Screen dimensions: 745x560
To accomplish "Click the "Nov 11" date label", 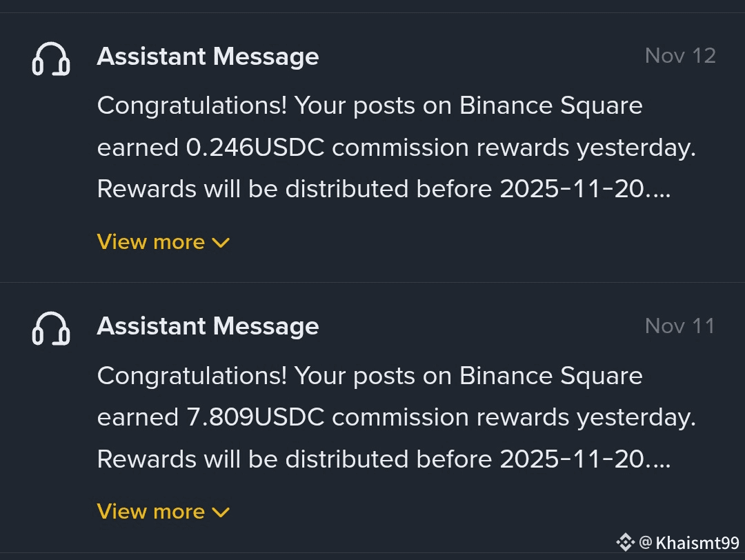I will pos(680,326).
